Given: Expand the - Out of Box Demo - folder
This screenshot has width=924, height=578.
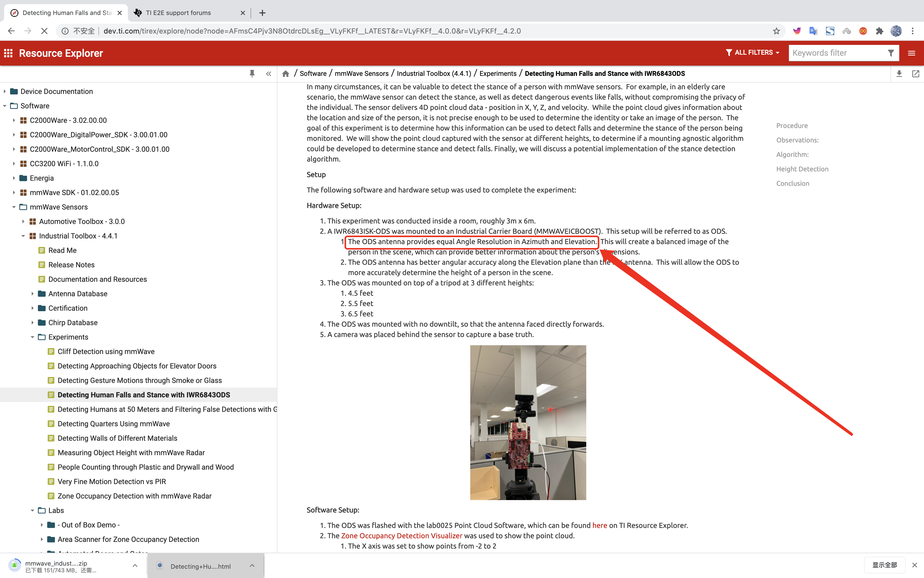Looking at the screenshot, I should click(x=42, y=525).
